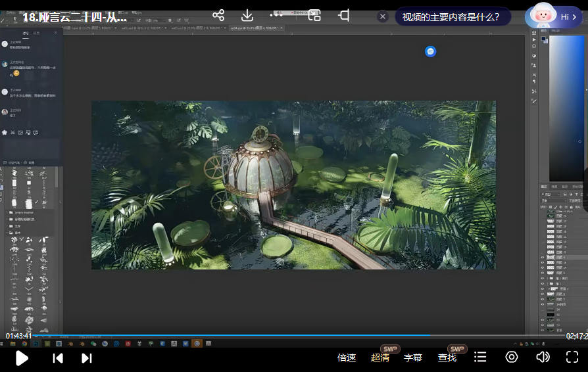Click the play button in the player
Viewport: 588px width, 372px height.
pos(22,358)
